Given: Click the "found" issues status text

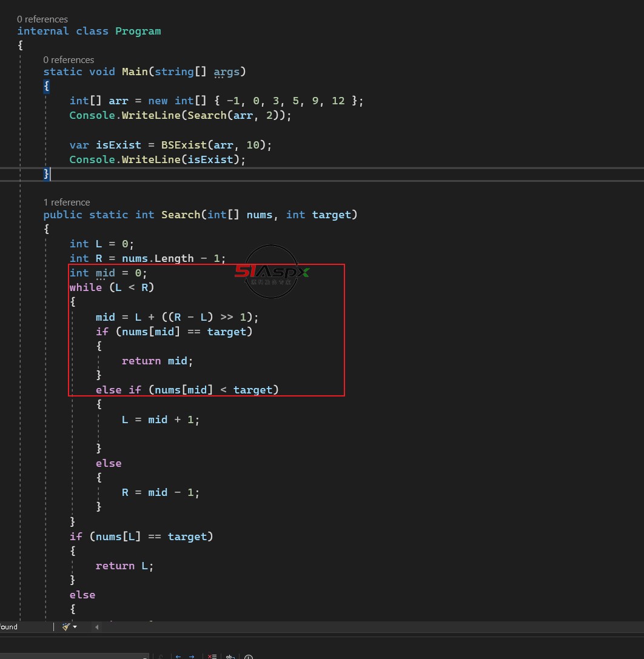Looking at the screenshot, I should point(9,627).
